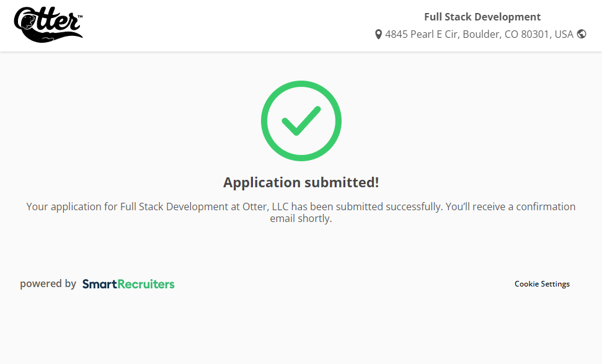Image resolution: width=602 pixels, height=364 pixels.
Task: Click the Otter company logo
Action: [47, 25]
